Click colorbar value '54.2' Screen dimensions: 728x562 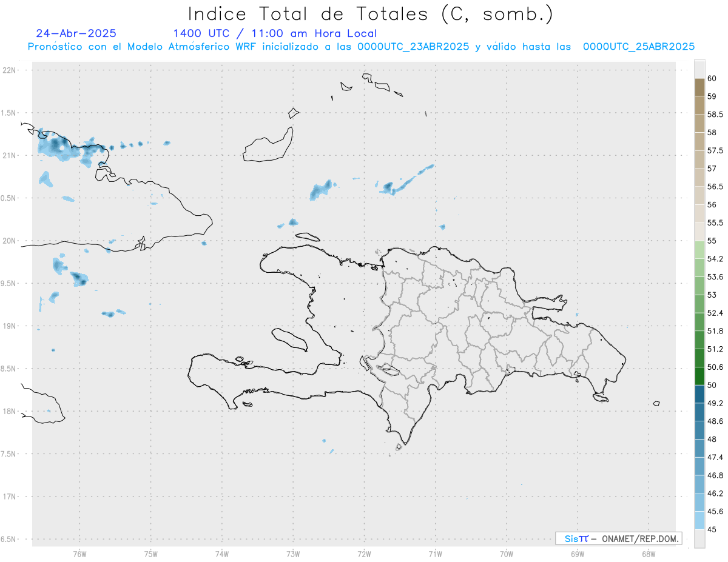pos(715,259)
